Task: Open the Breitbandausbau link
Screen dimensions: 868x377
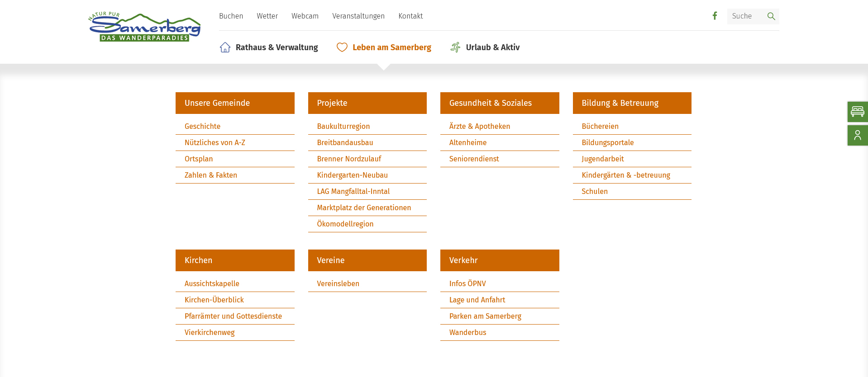Action: tap(345, 143)
